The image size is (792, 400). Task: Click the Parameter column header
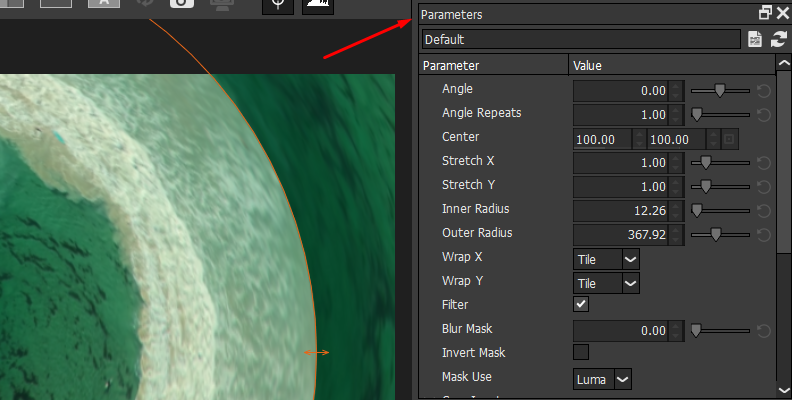pos(493,66)
